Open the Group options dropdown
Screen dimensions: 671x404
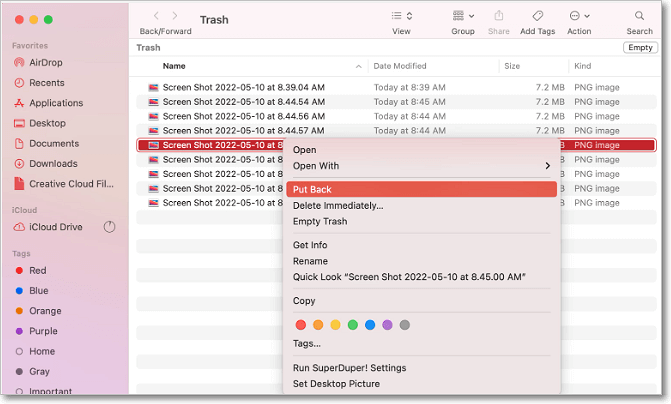(x=463, y=16)
